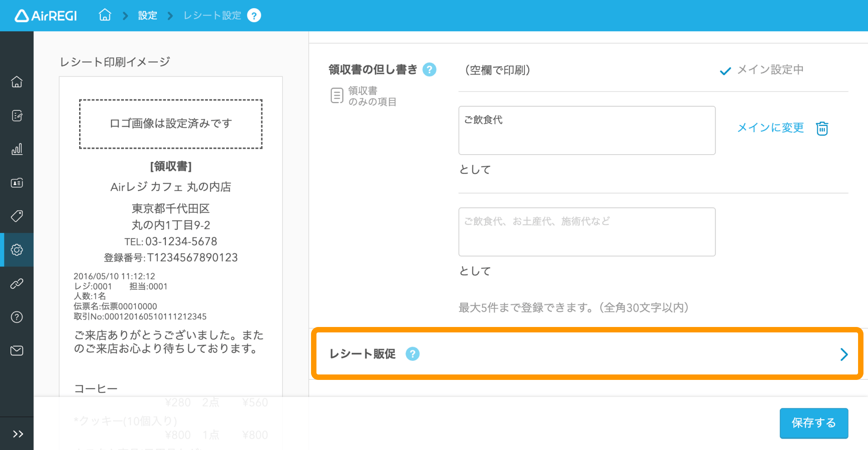868x450 pixels.
Task: Show help for 領収書の但し書き
Action: tap(429, 70)
